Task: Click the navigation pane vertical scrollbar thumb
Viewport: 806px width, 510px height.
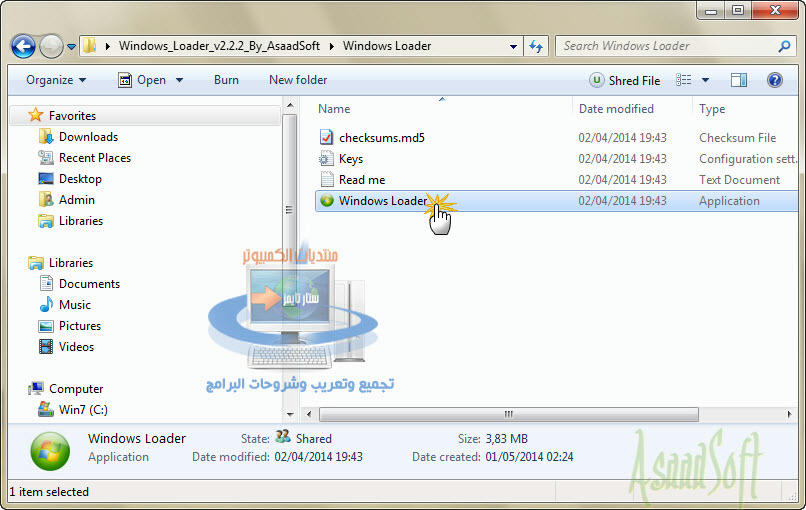Action: 289,210
